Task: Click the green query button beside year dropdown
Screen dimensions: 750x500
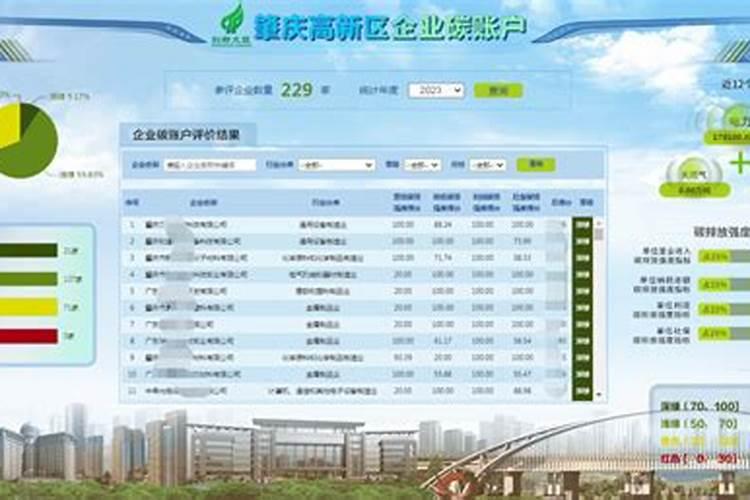Action: [498, 90]
